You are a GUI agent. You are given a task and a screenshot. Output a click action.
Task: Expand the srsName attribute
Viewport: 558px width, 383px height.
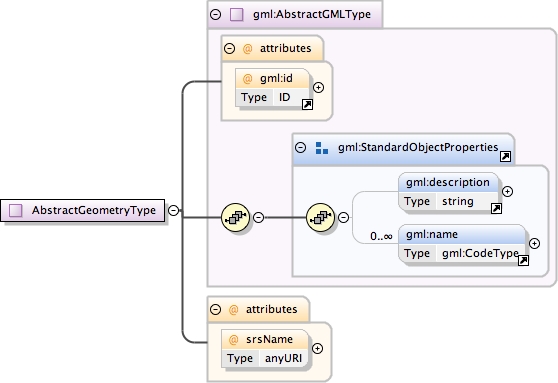pos(317,348)
